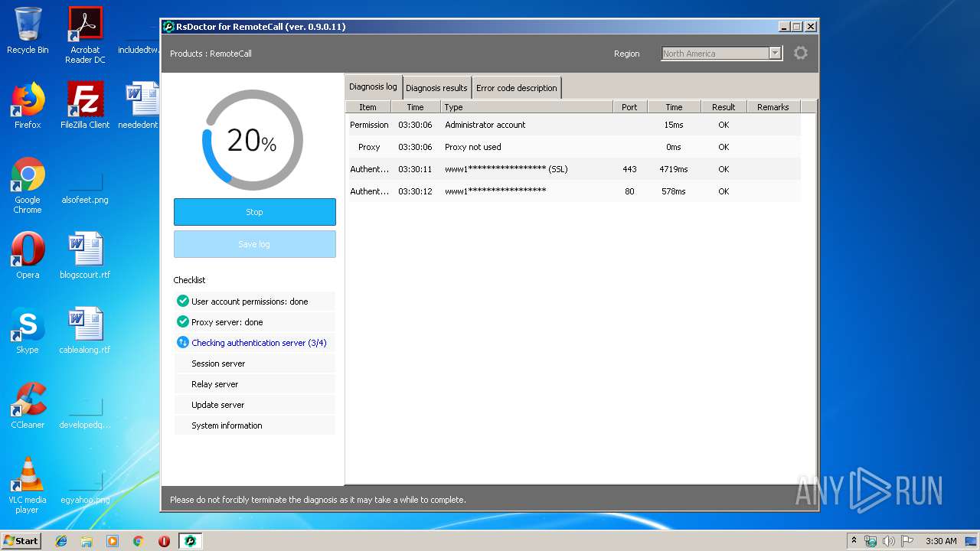980x551 pixels.
Task: Select the Permission row in the log
Action: 574,125
